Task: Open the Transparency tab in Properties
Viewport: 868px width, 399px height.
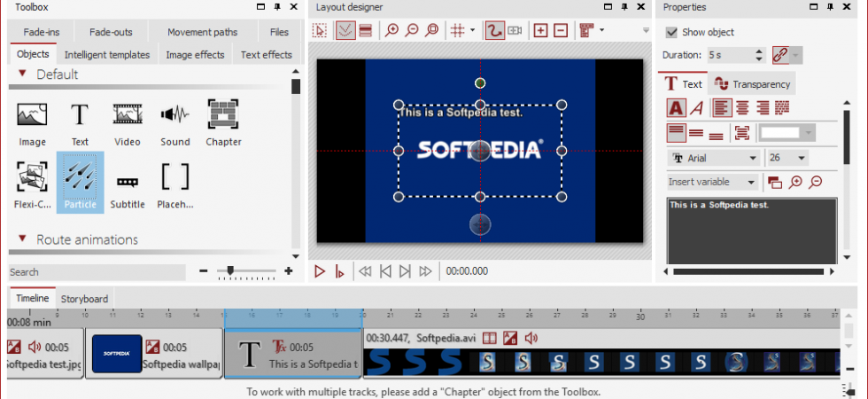Action: click(x=752, y=84)
